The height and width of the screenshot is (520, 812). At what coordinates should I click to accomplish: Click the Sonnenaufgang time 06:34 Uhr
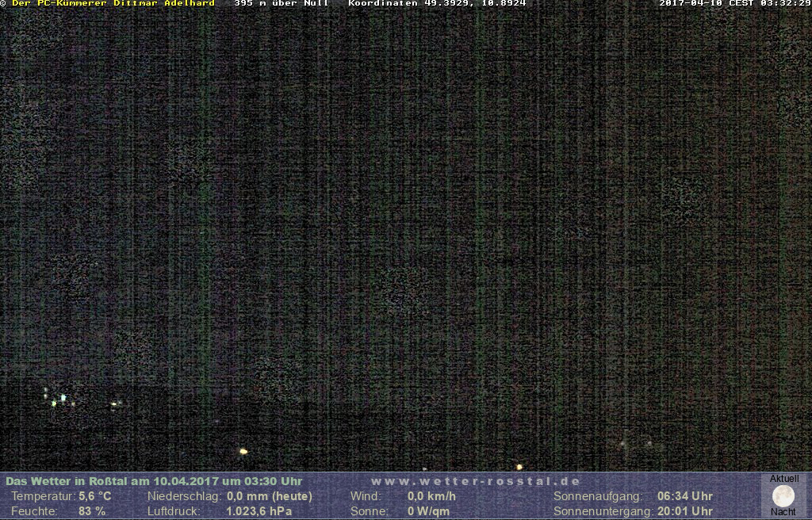684,496
